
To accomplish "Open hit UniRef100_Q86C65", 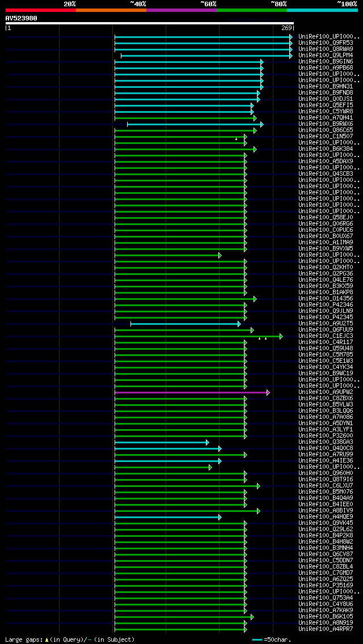I will click(x=326, y=130).
